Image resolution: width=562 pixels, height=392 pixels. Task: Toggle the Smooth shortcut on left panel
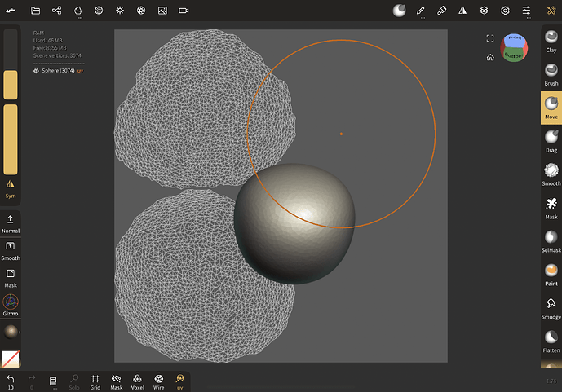point(11,251)
